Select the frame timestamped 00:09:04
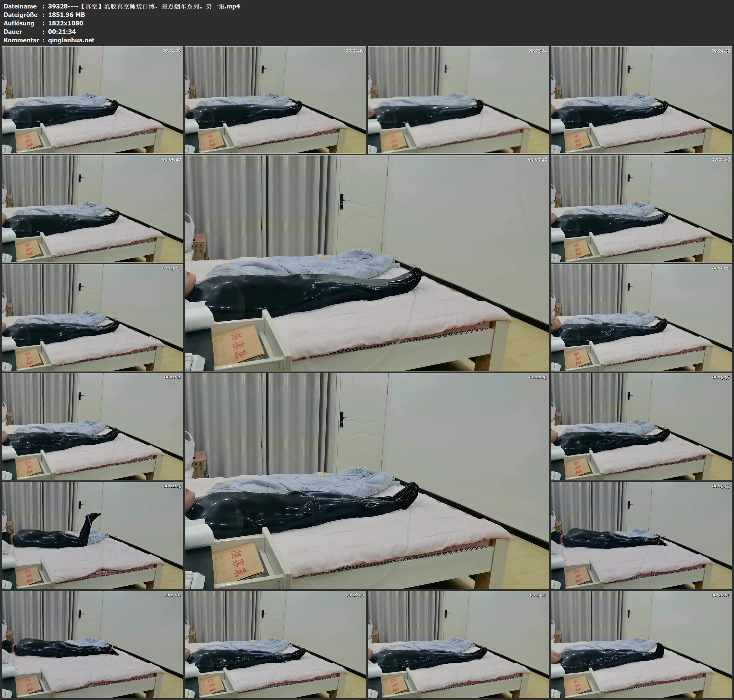734x700 pixels. pyautogui.click(x=93, y=318)
